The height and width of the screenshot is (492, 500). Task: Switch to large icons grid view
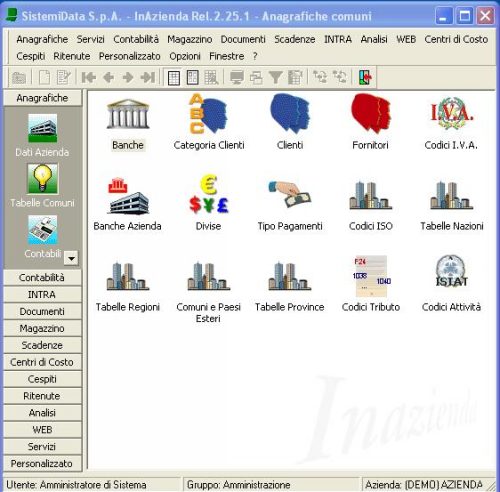tap(174, 78)
